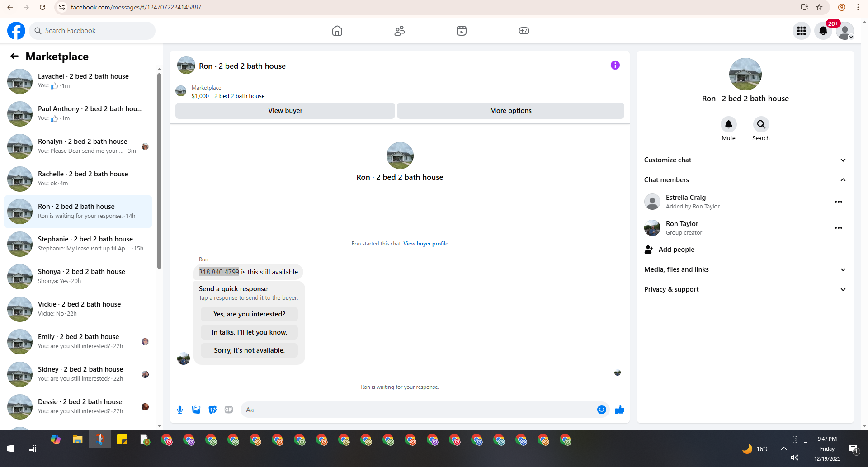868x467 pixels.
Task: Collapse Chat members section
Action: 745,180
